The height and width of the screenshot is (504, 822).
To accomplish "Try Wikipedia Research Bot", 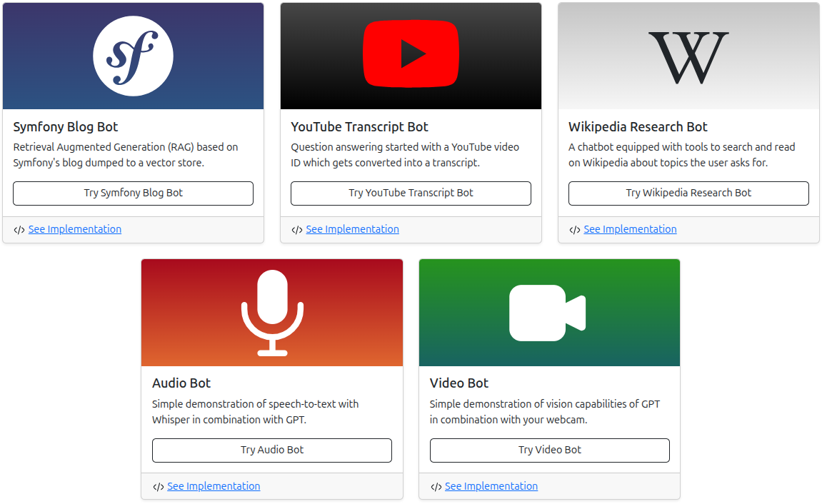I will click(x=688, y=193).
